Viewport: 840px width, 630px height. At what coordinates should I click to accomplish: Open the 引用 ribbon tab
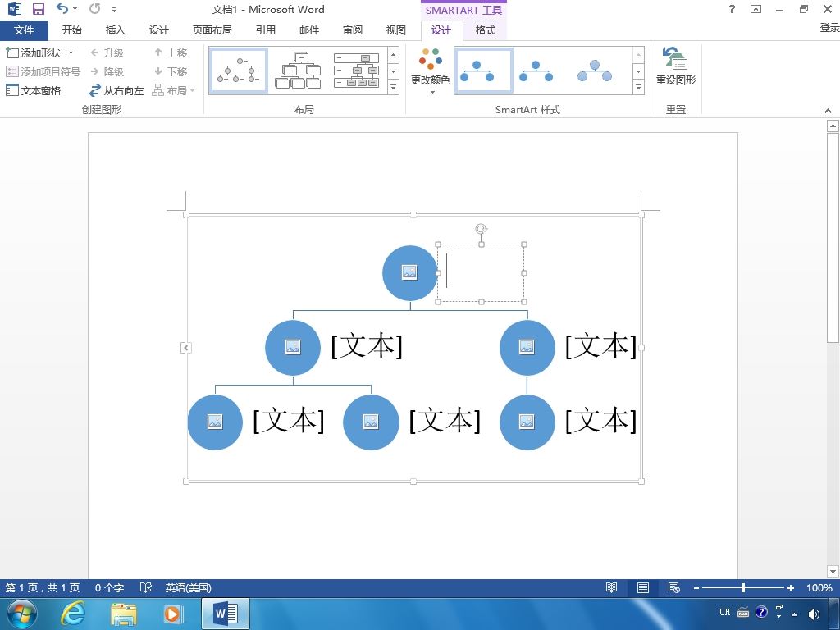coord(265,30)
